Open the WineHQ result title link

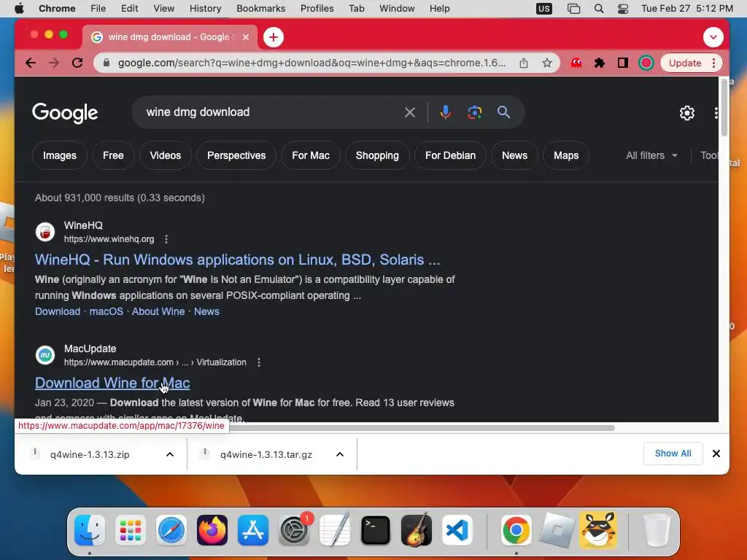pos(237,260)
